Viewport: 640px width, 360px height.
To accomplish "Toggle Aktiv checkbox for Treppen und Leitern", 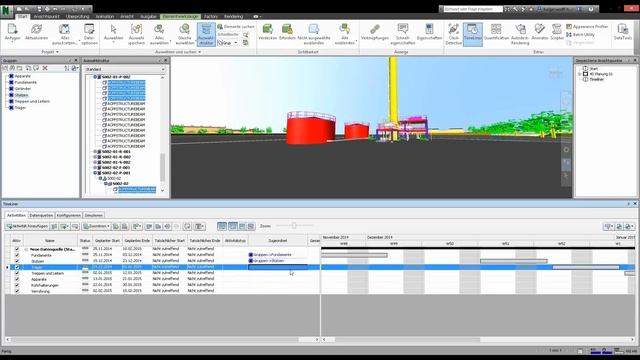I will click(x=17, y=273).
